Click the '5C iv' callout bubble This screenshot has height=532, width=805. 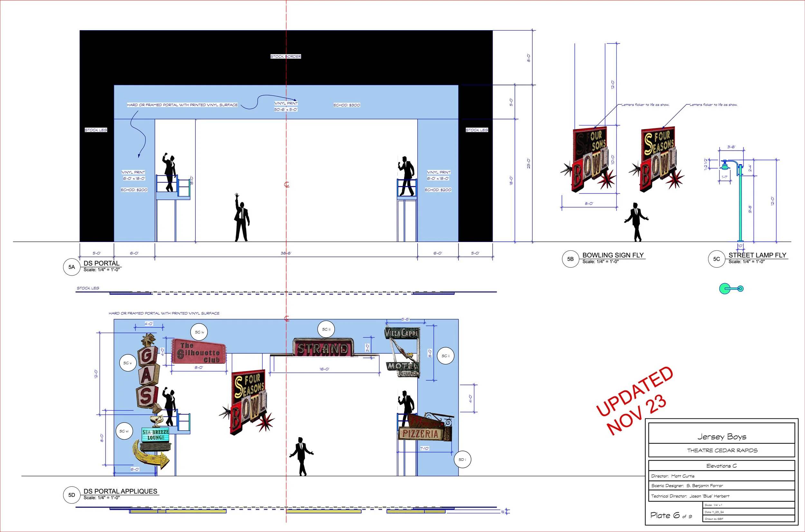point(200,332)
